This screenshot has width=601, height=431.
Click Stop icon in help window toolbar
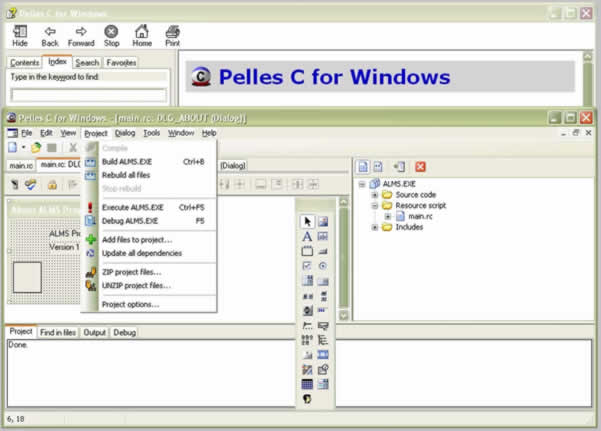(112, 36)
